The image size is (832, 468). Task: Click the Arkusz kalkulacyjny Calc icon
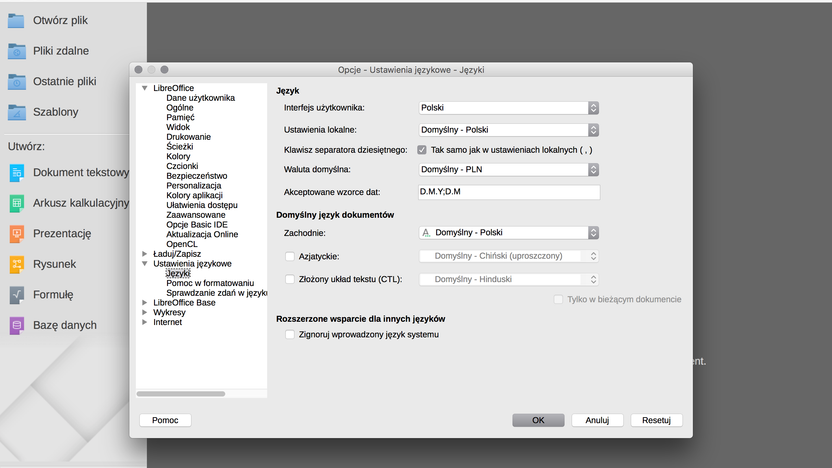click(x=16, y=203)
